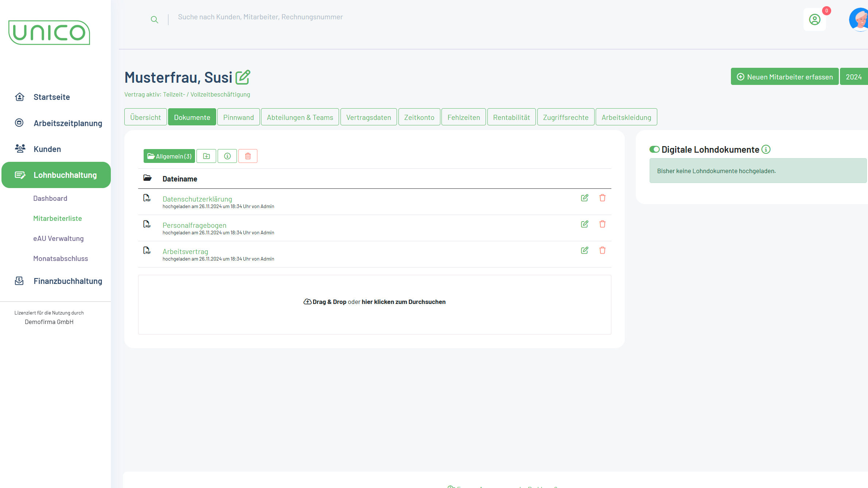Screen dimensions: 868x488
Task: Click the edit pencil next to Musterfrau, Susi
Action: tap(243, 77)
